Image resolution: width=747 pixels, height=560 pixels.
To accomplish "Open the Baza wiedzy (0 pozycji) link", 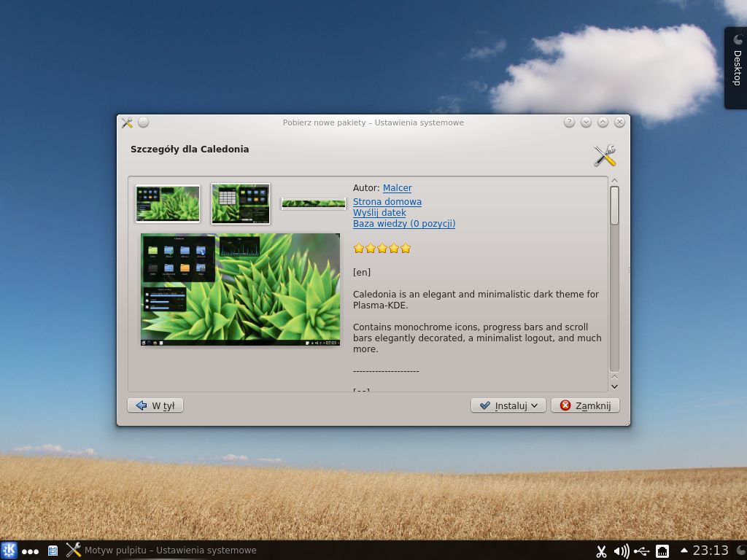I will coord(404,223).
